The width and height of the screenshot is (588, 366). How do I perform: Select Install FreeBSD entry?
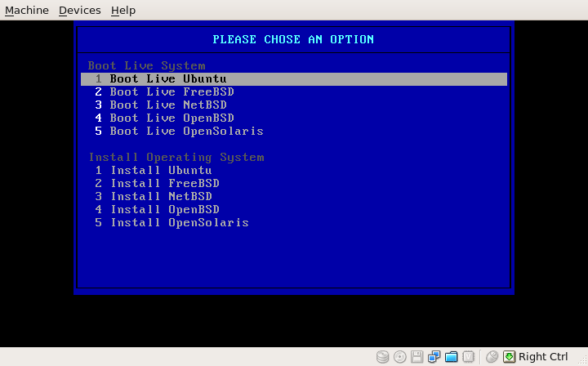click(x=164, y=184)
